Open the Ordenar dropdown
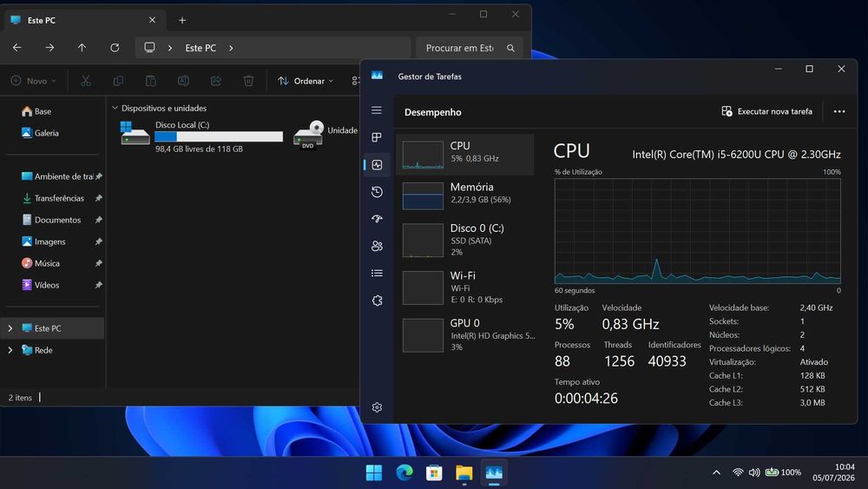The image size is (868, 489). (306, 81)
